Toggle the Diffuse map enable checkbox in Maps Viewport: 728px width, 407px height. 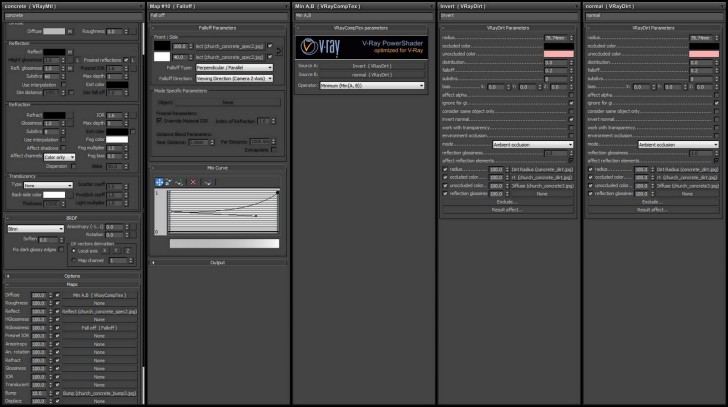[x=58, y=295]
